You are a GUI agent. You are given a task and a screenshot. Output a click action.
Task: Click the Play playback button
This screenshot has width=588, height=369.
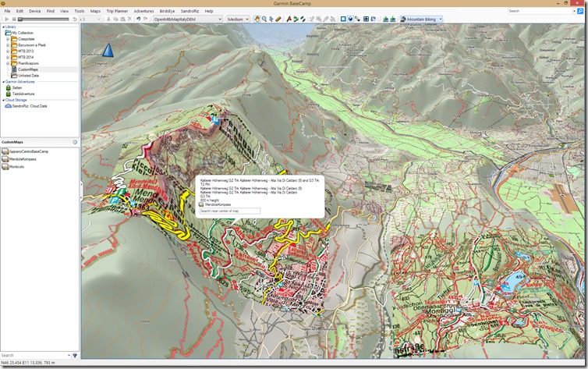pyautogui.click(x=7, y=19)
